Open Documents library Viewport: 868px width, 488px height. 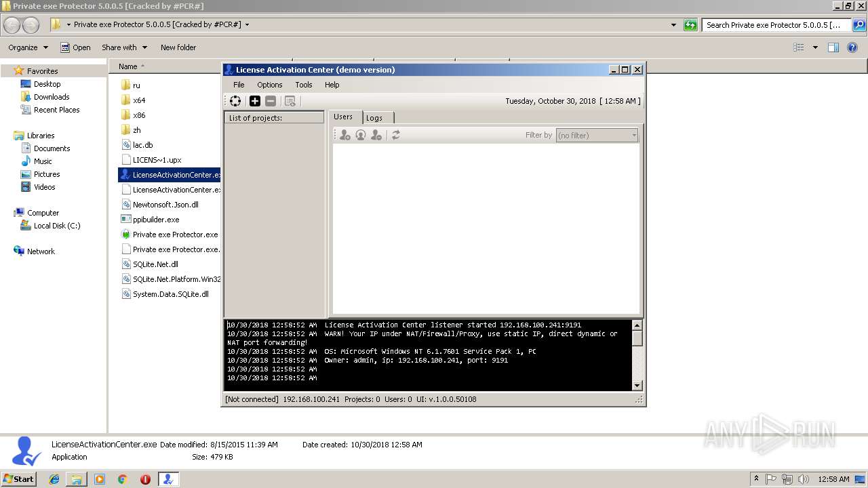(45, 148)
